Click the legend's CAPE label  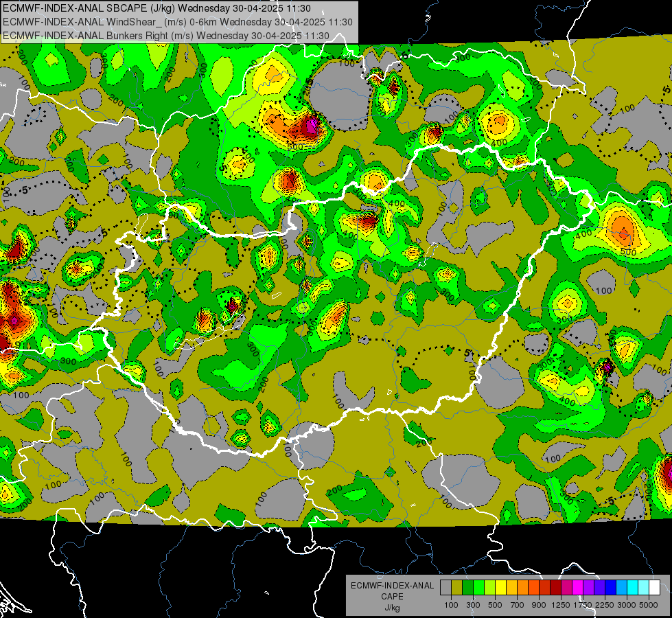point(393,597)
